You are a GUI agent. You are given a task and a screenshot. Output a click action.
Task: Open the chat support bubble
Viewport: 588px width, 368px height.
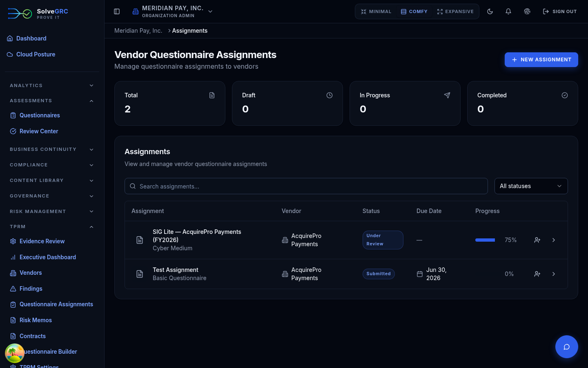click(567, 347)
